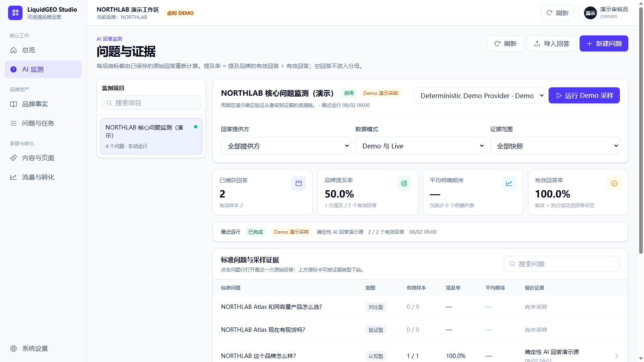Click the 平均顺序 column header
Screen dimensions: 644x362
(x=495, y=288)
